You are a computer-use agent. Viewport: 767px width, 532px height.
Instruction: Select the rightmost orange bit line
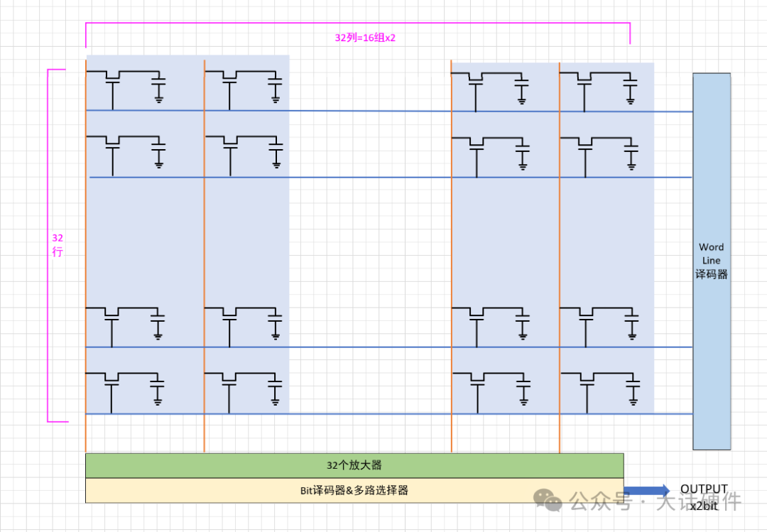click(x=560, y=256)
